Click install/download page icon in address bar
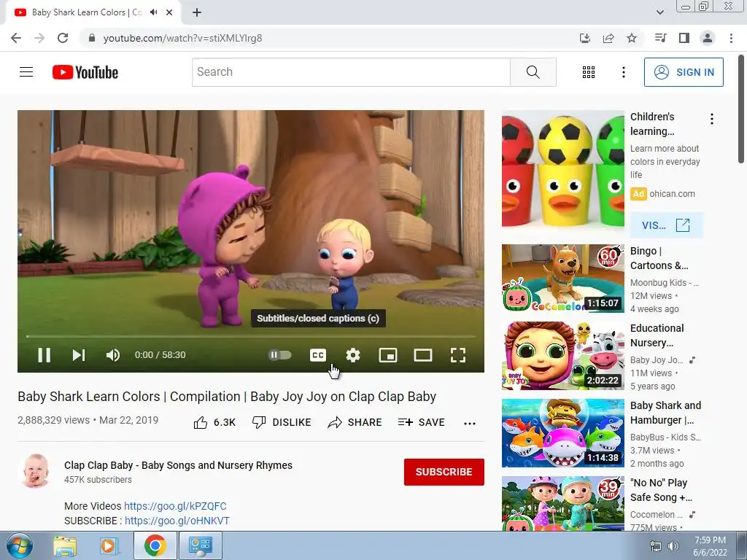 (585, 38)
